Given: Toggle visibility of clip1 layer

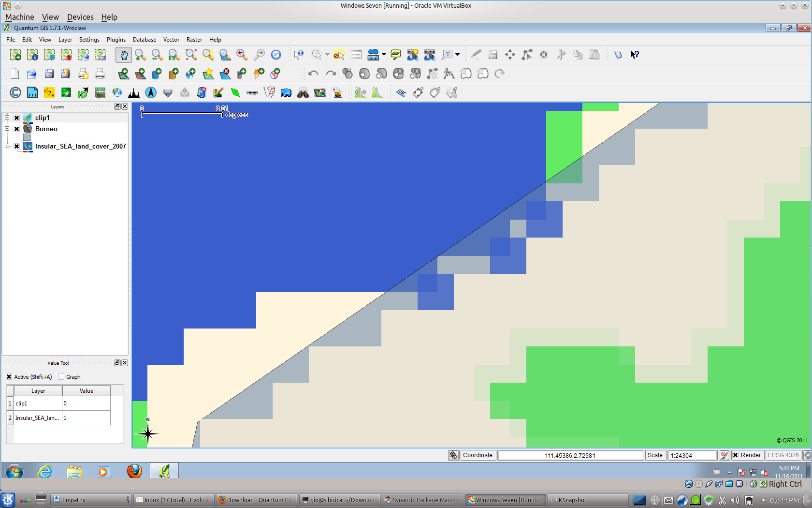Looking at the screenshot, I should (17, 118).
